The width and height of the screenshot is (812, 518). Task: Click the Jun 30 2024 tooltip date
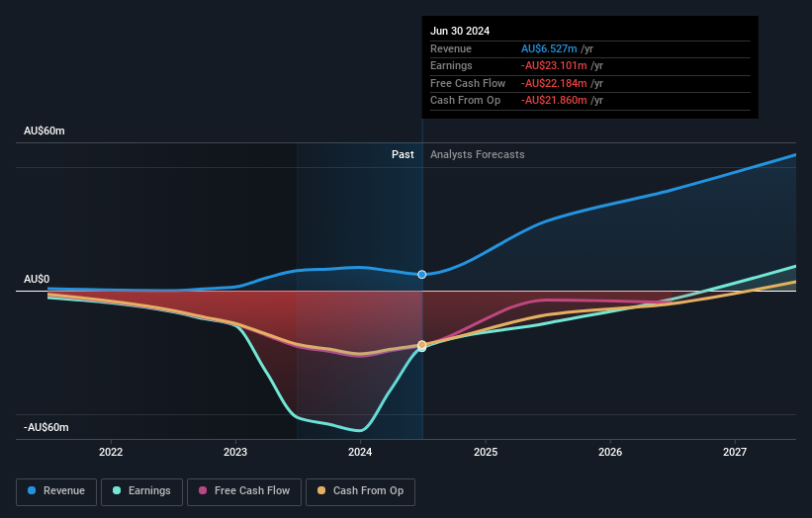point(460,31)
